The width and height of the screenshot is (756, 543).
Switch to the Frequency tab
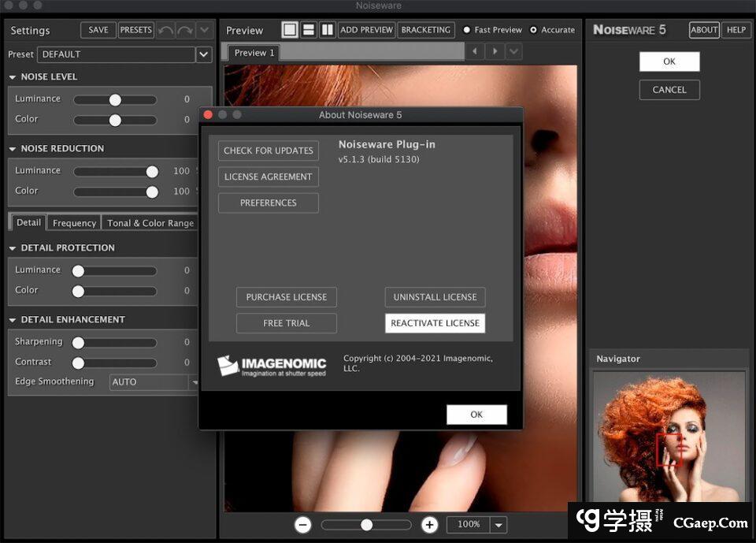click(74, 223)
